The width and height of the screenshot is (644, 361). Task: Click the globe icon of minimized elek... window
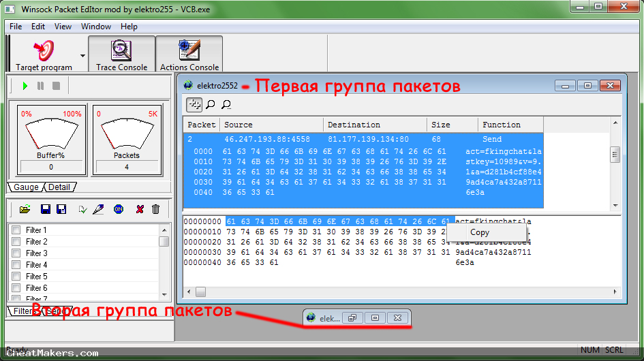[311, 318]
